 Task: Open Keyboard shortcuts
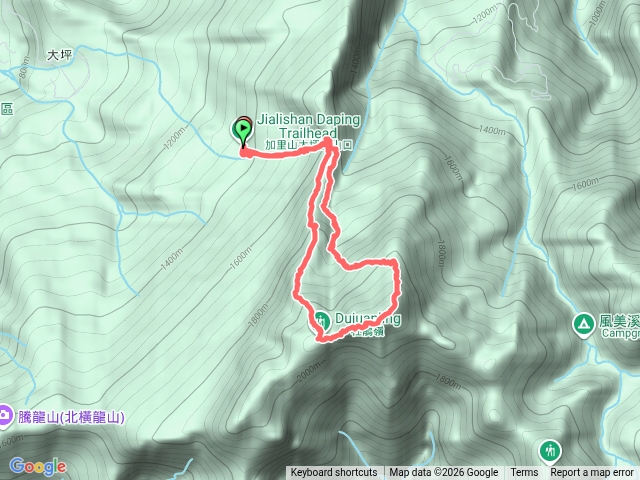tap(333, 473)
